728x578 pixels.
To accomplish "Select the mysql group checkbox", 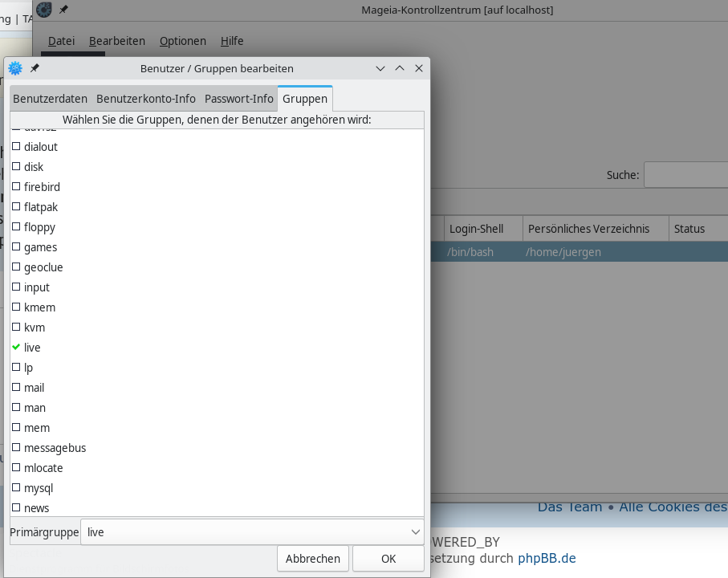I will pyautogui.click(x=16, y=488).
